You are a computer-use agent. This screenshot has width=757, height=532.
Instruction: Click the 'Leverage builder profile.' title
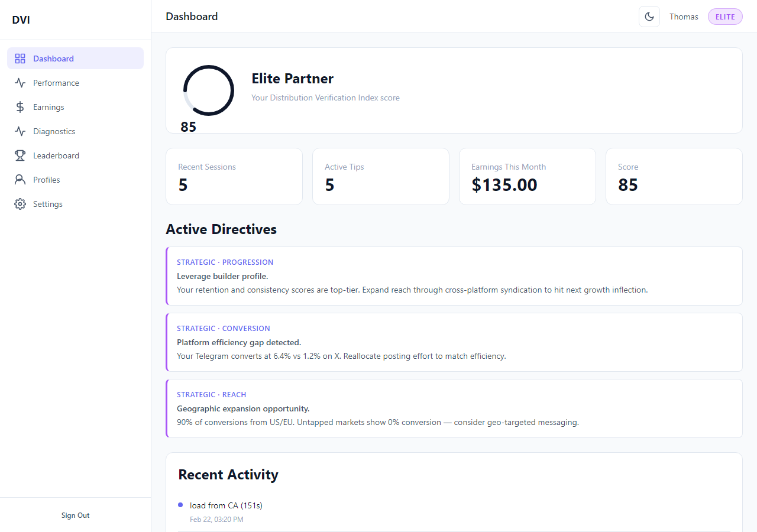click(222, 276)
